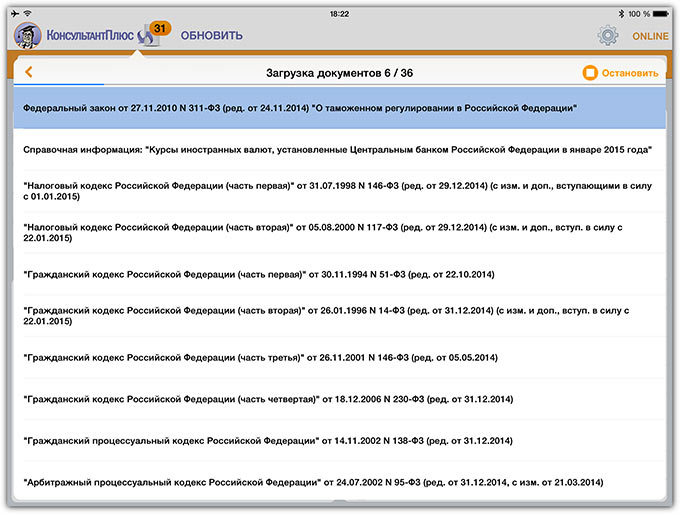Tap the battery indicator icon
680x514 pixels.
click(x=661, y=14)
